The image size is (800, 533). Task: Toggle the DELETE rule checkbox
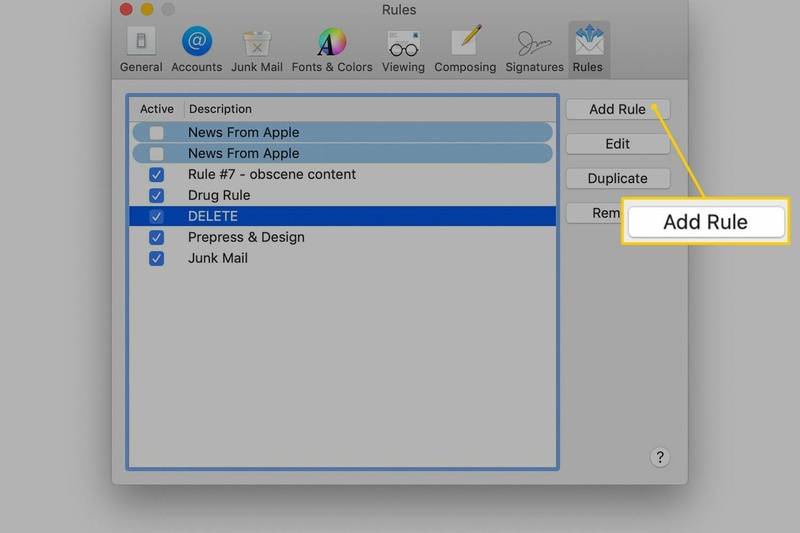click(157, 216)
